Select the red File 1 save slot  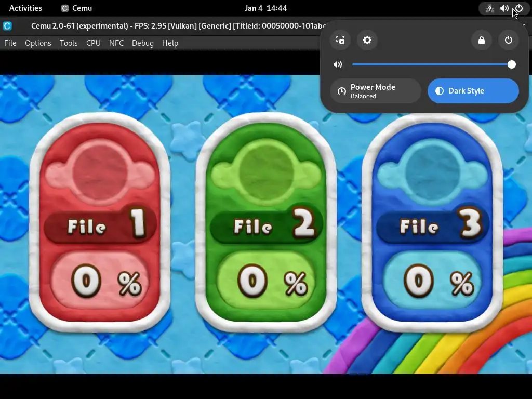(100, 222)
